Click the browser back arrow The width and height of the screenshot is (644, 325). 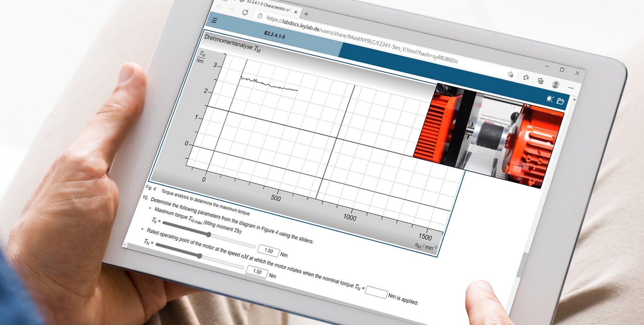pyautogui.click(x=219, y=6)
